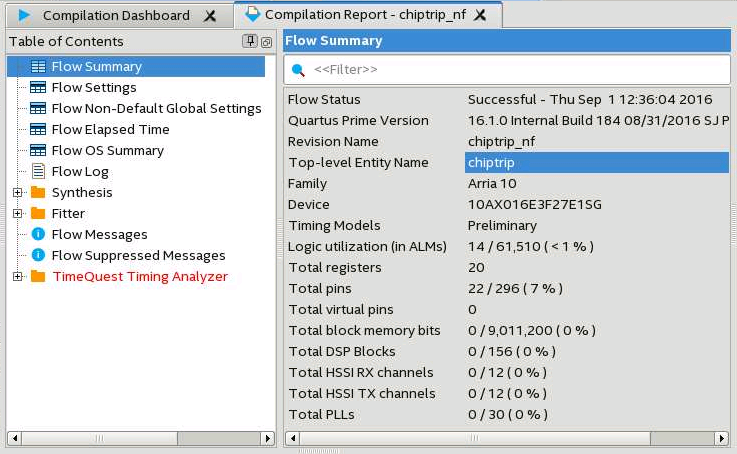The width and height of the screenshot is (737, 454).
Task: Expand the TimeQuest Timing Analyzer node
Action: (x=17, y=276)
